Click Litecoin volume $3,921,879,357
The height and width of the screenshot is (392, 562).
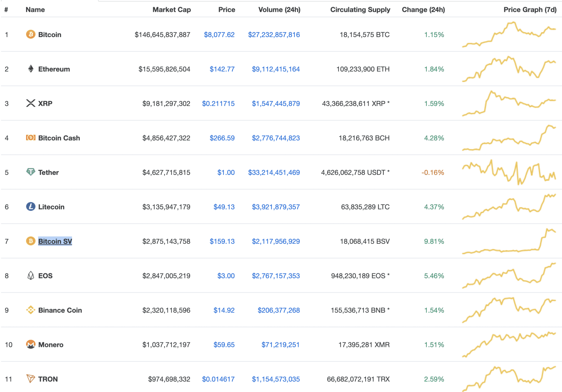[276, 207]
